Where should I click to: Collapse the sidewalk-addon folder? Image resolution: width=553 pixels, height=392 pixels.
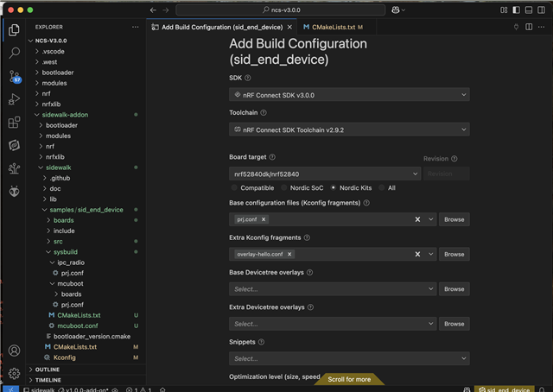(65, 115)
